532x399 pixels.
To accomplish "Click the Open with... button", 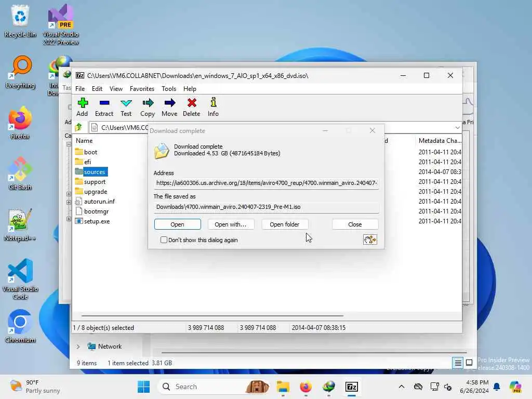I will click(230, 224).
